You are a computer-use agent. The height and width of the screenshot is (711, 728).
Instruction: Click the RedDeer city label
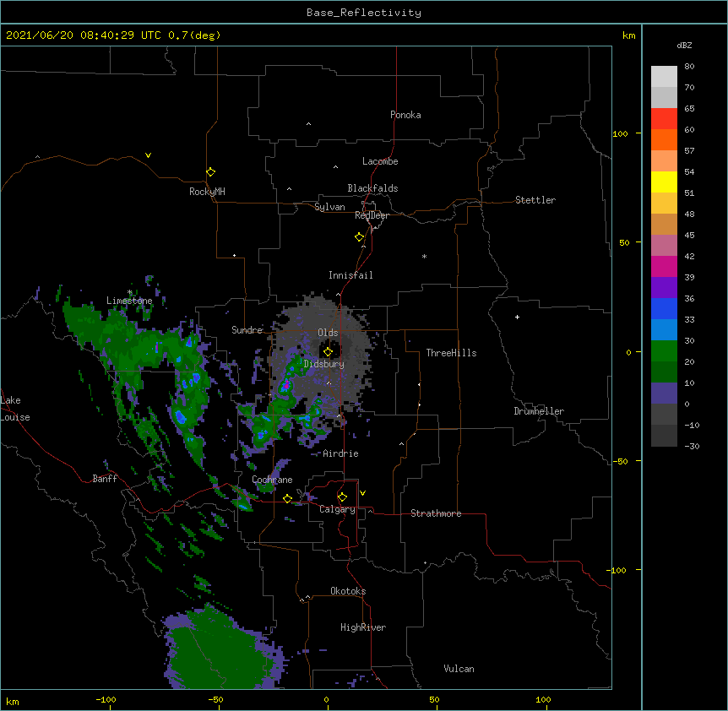(x=372, y=215)
